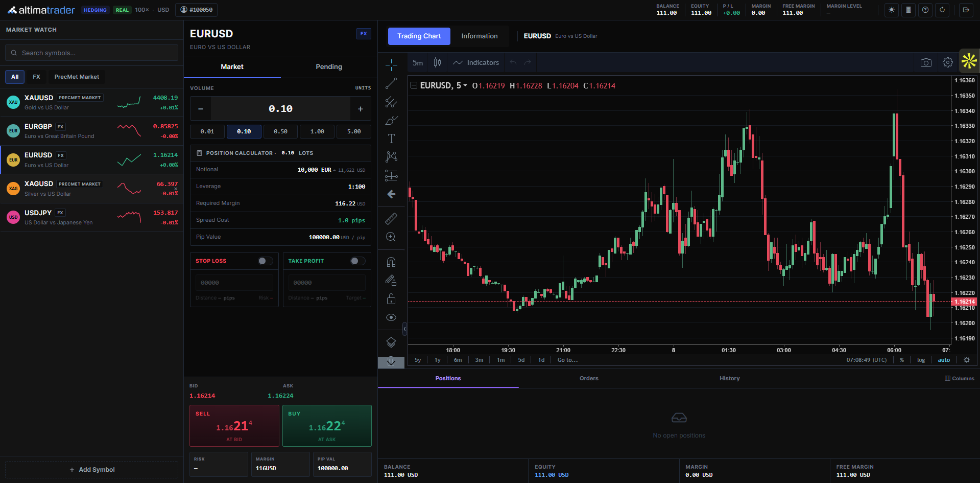Open the account #100050 selector
Image resolution: width=980 pixels, height=483 pixels.
click(197, 10)
